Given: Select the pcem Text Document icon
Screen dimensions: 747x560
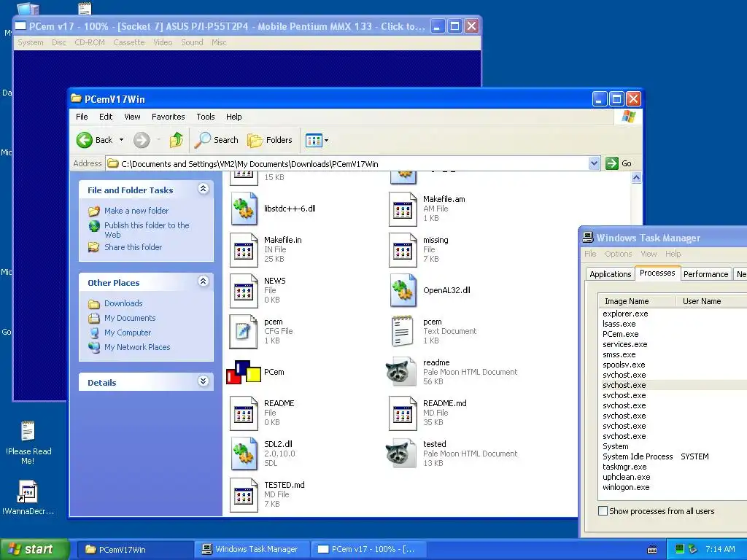Looking at the screenshot, I should 403,332.
